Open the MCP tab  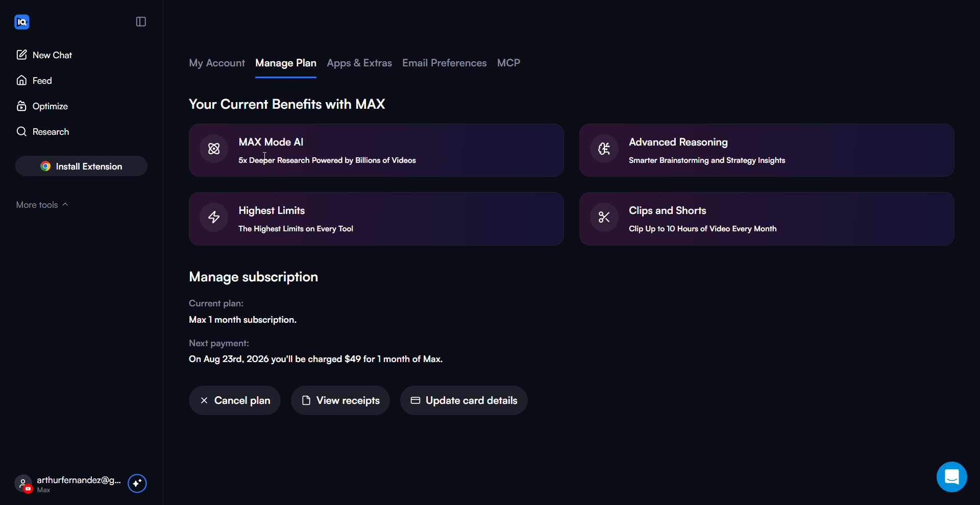(x=508, y=63)
